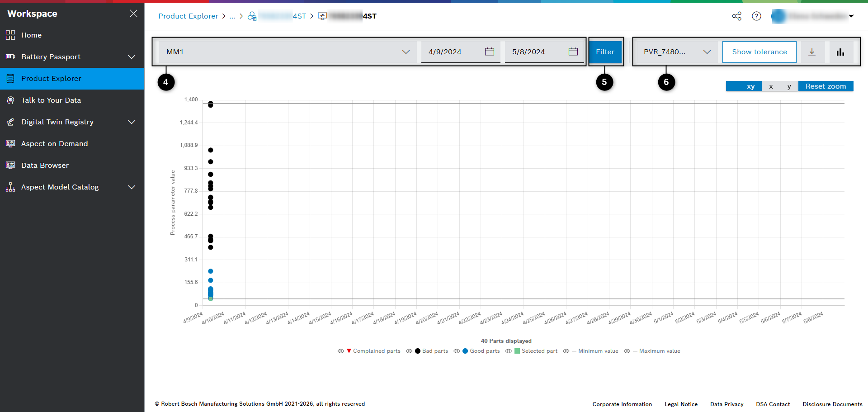This screenshot has height=412, width=868.
Task: Click Show tolerance button
Action: (x=759, y=52)
